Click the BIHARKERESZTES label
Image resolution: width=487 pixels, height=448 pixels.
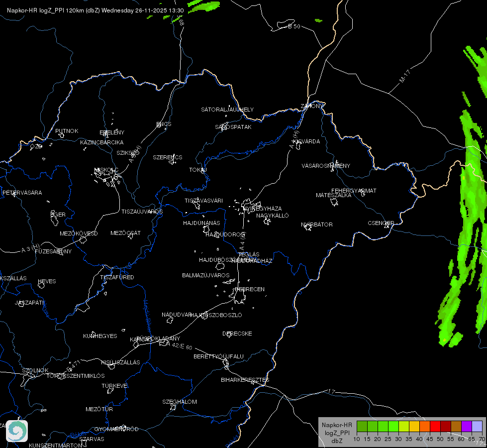245,380
